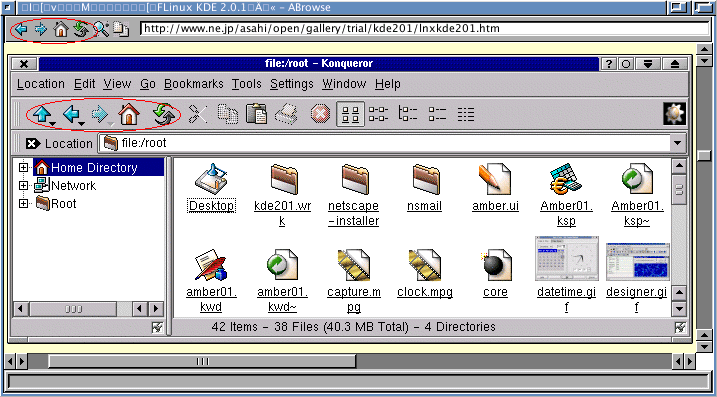Image resolution: width=717 pixels, height=397 pixels.
Task: Expand Network tree node
Action: coord(23,186)
